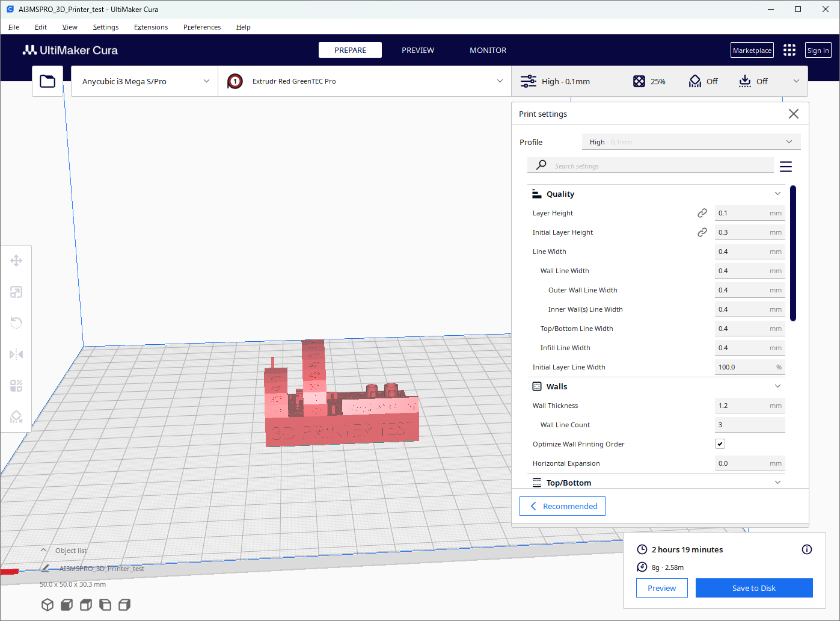Toggle Optimize Wall Printing Order checkbox
This screenshot has width=840, height=621.
720,444
